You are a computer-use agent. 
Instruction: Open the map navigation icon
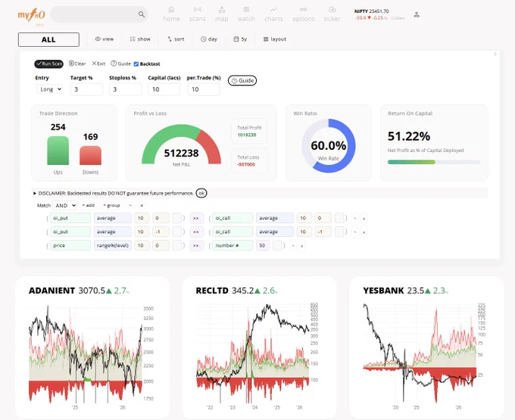pyautogui.click(x=222, y=10)
